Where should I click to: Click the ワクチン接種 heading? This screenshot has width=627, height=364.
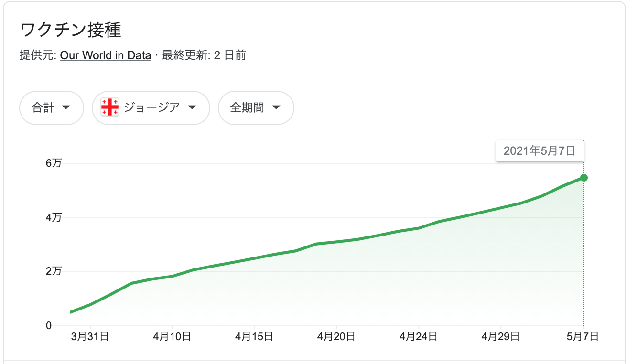coord(71,30)
